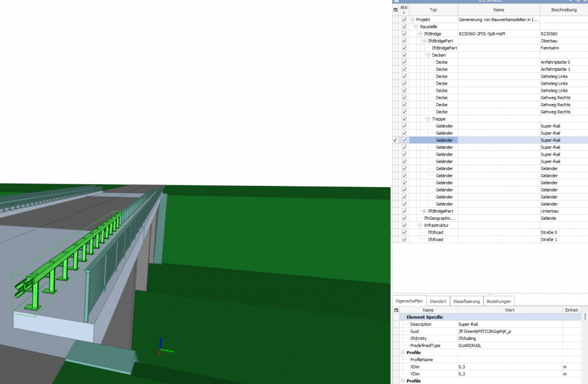Sort by the Beschreibung column header
This screenshot has width=588, height=384.
(563, 10)
